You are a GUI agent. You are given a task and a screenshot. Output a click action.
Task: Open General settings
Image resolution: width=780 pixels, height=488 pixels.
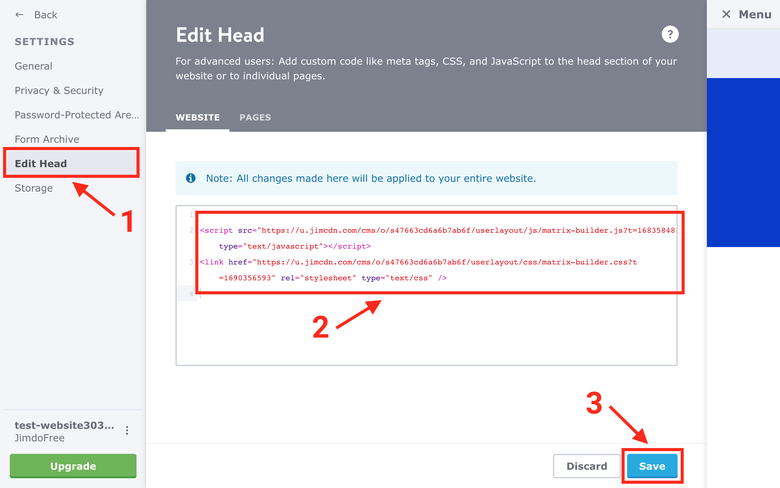click(x=33, y=66)
